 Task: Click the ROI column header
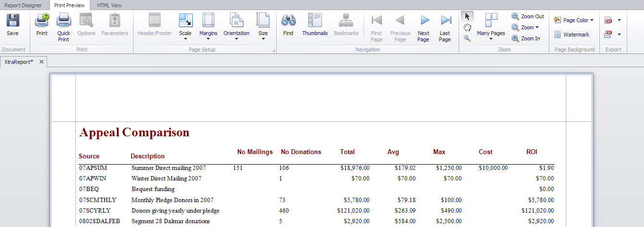[x=532, y=152]
